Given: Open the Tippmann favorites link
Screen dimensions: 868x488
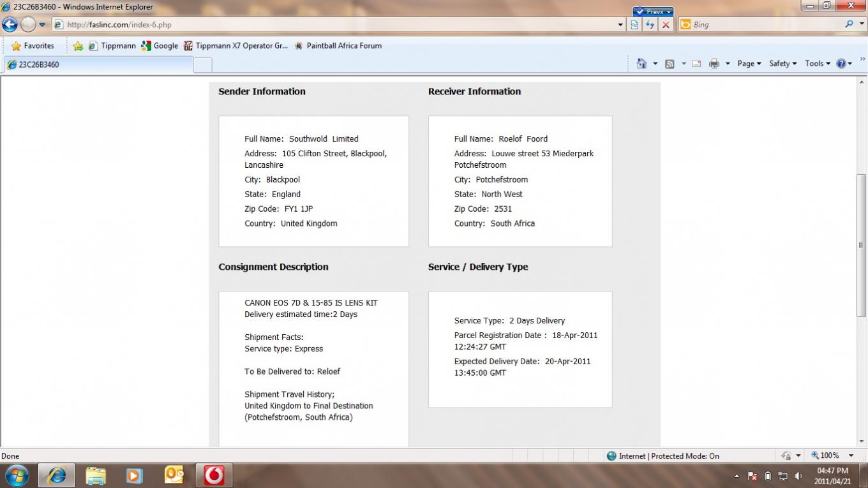Looking at the screenshot, I should (x=112, y=46).
